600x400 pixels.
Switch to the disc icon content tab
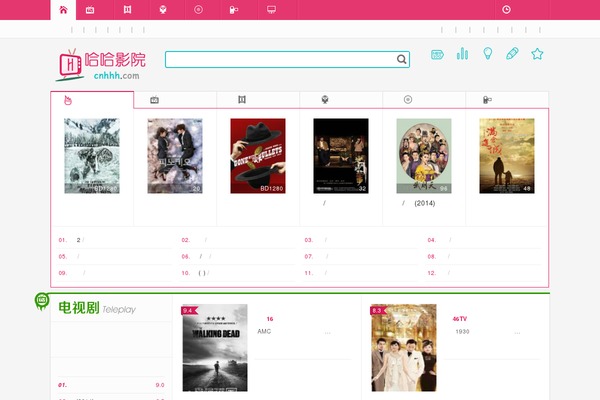coord(424,100)
